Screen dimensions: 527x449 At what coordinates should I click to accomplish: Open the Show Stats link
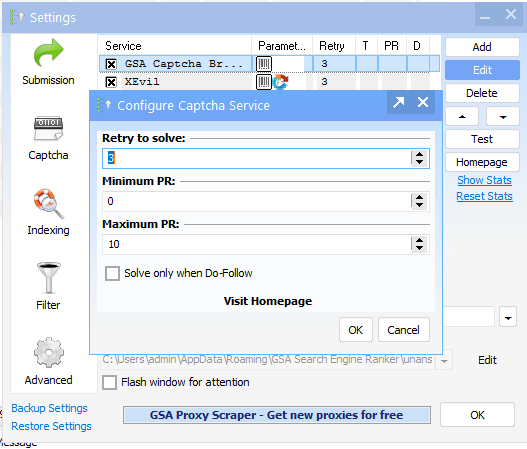click(484, 180)
